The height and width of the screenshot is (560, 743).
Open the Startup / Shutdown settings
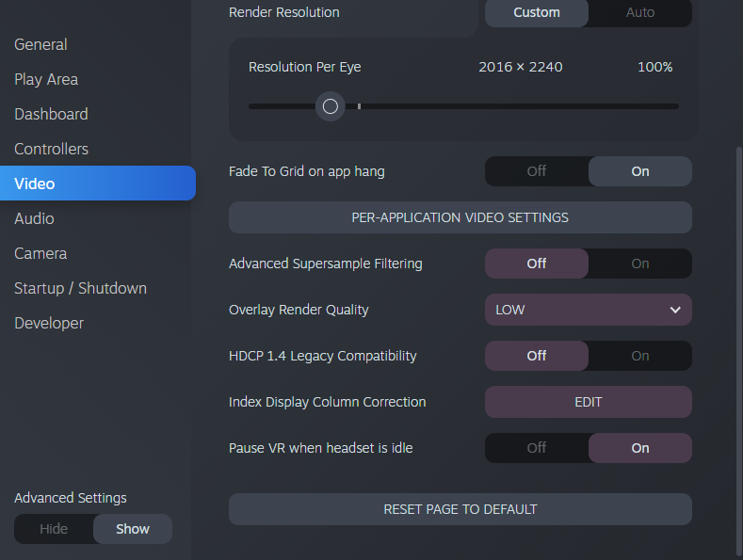(81, 288)
